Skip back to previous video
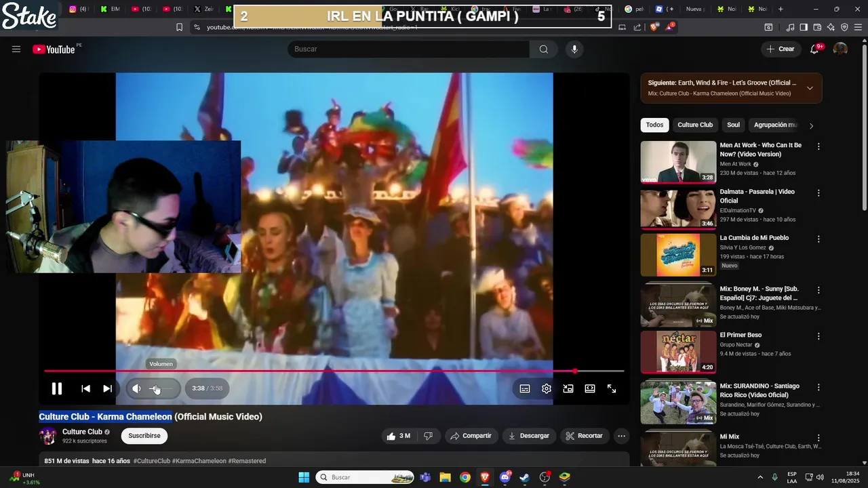Viewport: 868px width, 488px height. point(85,388)
